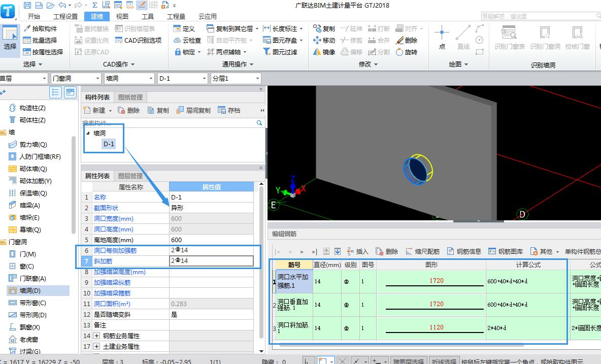Viewport: 601px width, 364px height.
Task: Click 钢筋信息 in rebar editor
Action: [464, 251]
